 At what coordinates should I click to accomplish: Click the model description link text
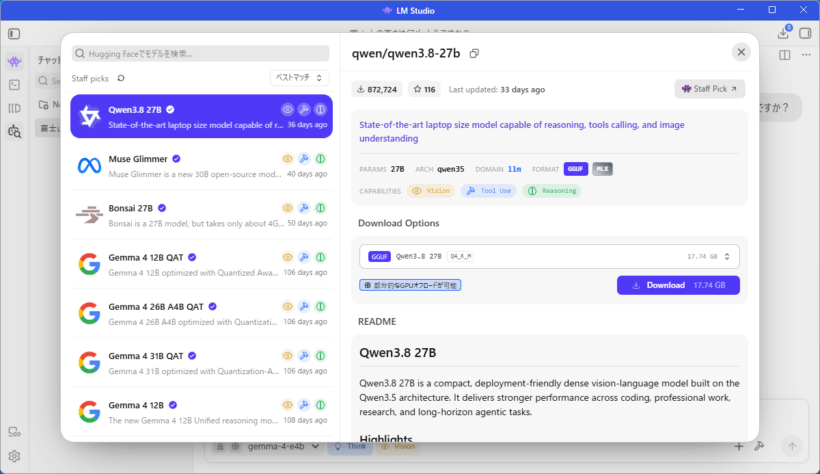(x=521, y=131)
